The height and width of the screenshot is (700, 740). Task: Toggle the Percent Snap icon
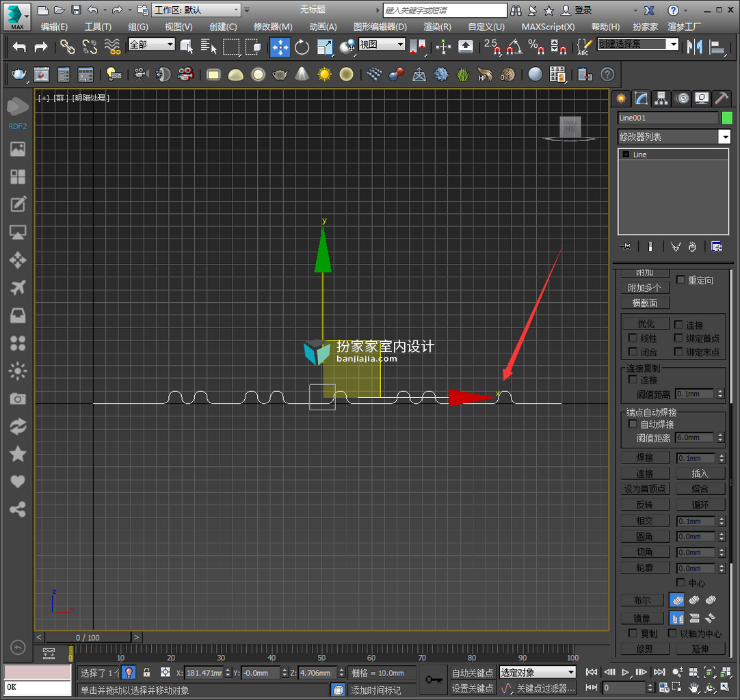(536, 46)
